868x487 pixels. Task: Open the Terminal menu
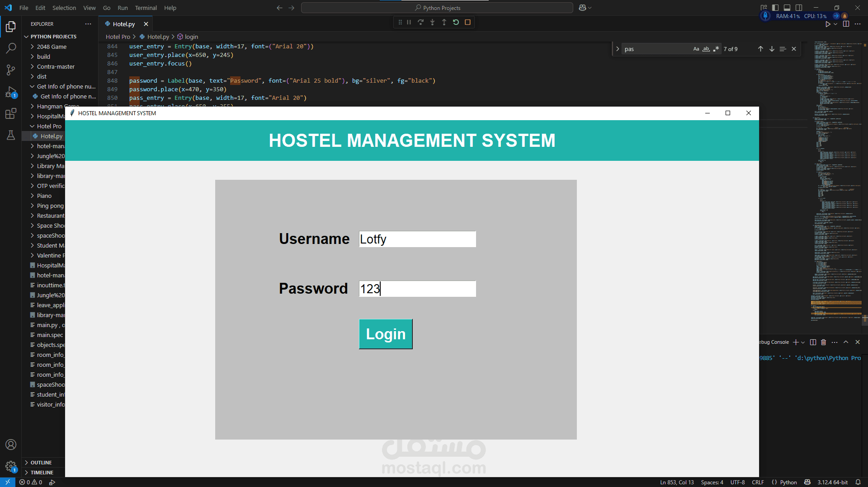(x=146, y=8)
